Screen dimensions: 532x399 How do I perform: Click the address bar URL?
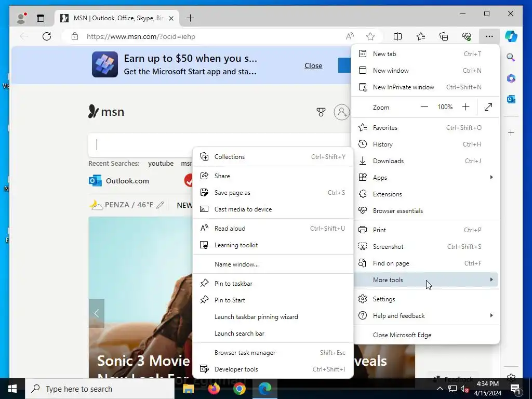[x=141, y=36]
